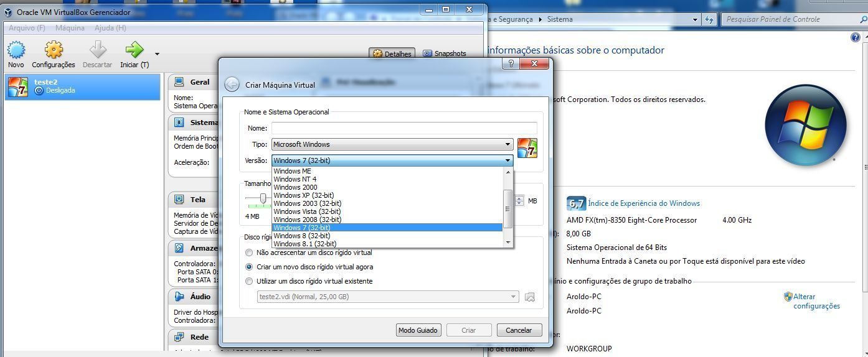The height and width of the screenshot is (357, 868).
Task: Click the Cancelar button
Action: 519,330
